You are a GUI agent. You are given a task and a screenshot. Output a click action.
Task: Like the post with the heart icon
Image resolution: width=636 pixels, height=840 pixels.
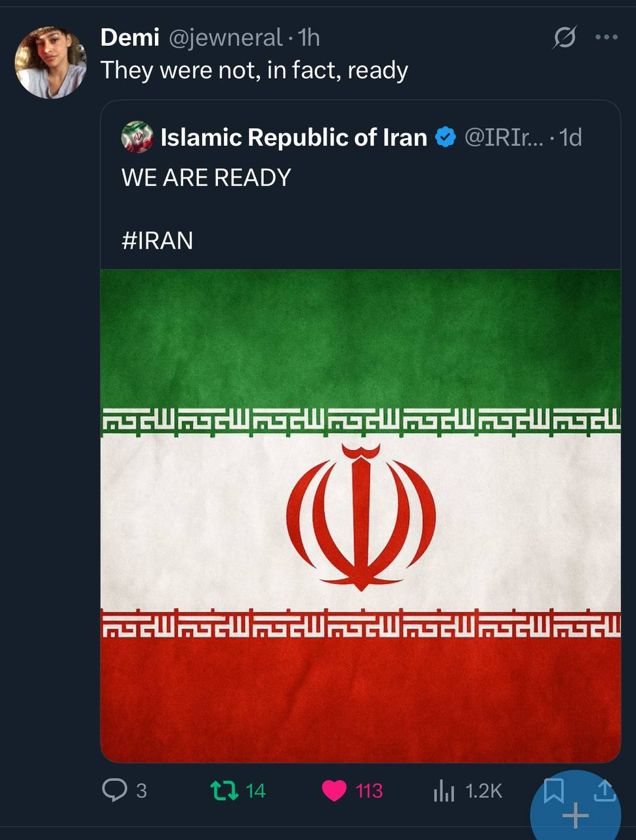pos(334,791)
